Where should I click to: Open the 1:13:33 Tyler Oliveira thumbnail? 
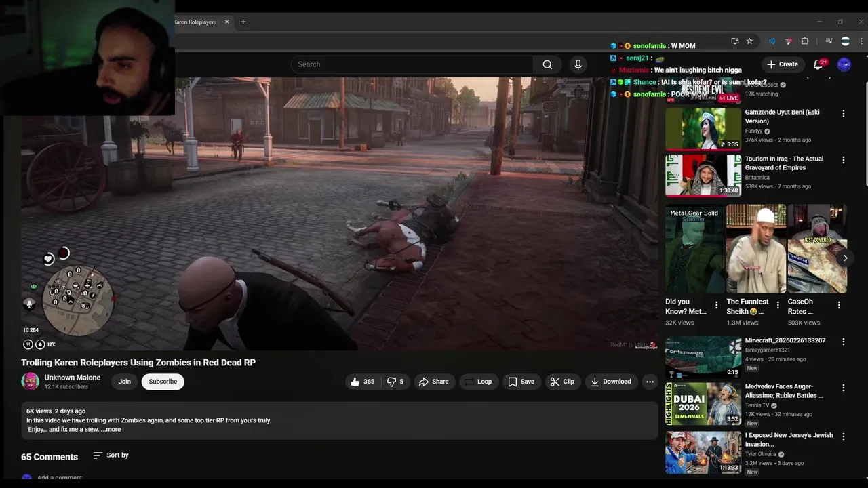coord(703,452)
